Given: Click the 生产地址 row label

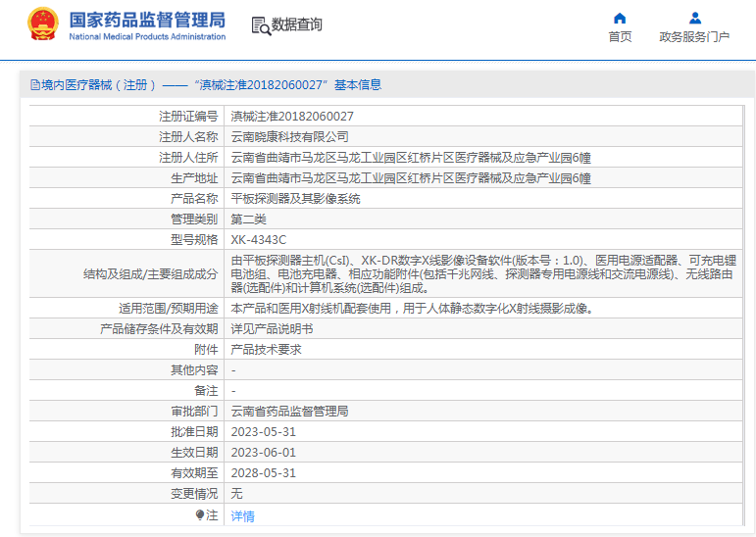Looking at the screenshot, I should point(194,178).
